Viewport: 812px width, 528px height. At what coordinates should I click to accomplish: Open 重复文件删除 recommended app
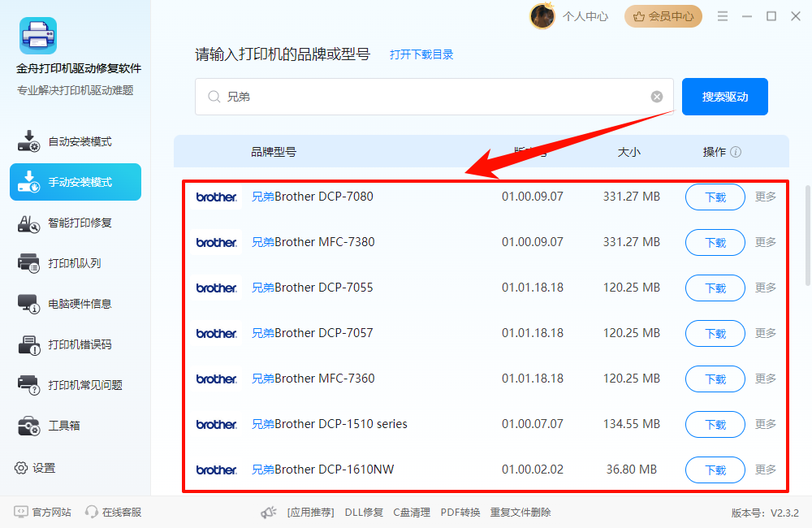tap(520, 513)
